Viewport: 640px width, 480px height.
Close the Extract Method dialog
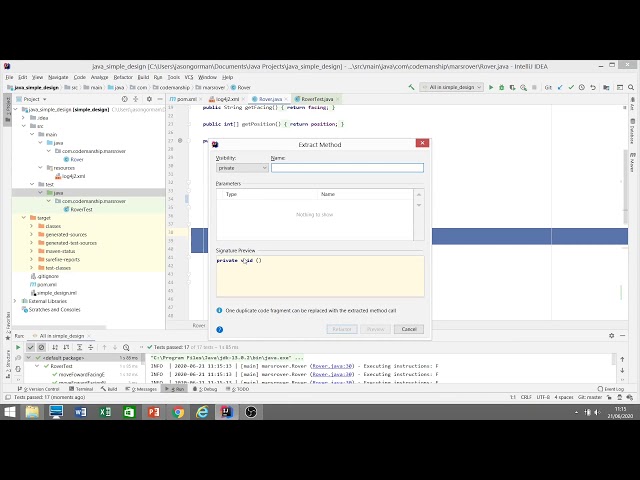pyautogui.click(x=422, y=143)
